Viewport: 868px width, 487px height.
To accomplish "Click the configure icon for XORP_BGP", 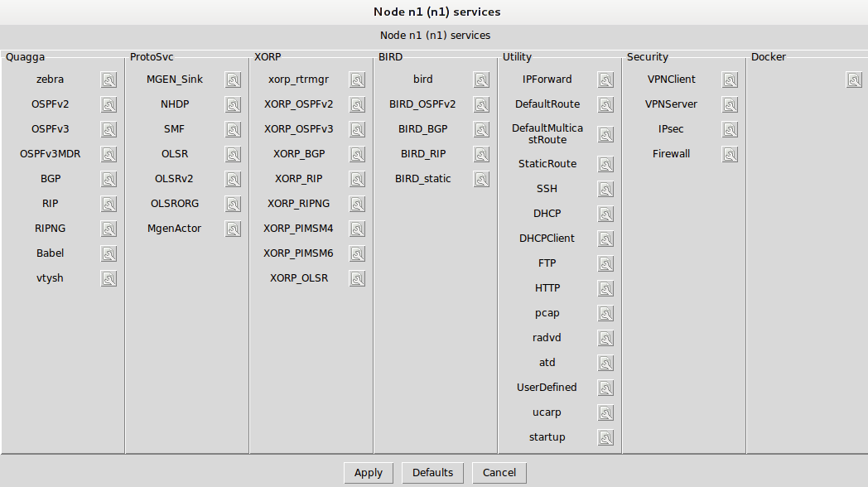I will [357, 154].
